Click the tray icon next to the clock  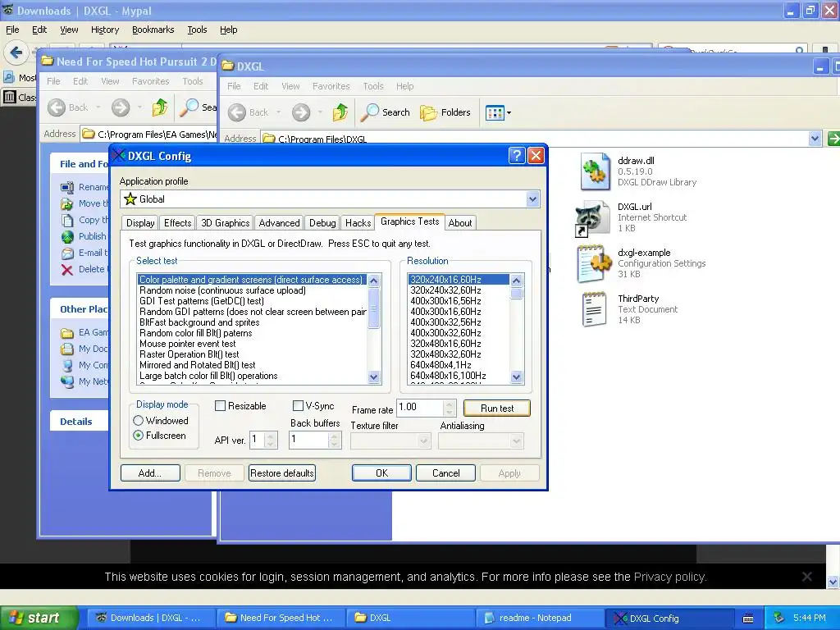click(779, 618)
